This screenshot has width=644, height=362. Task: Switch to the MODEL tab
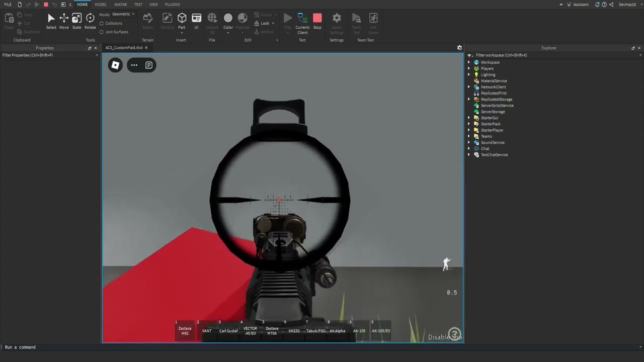click(x=101, y=5)
